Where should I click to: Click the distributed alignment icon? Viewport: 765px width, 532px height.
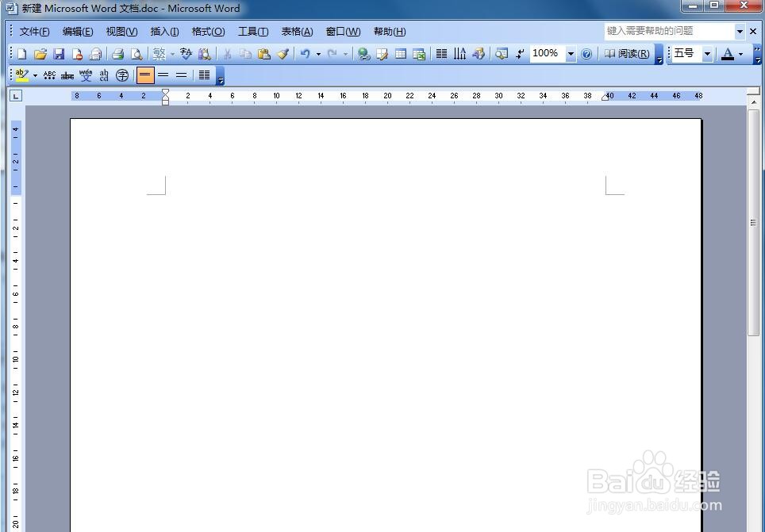point(205,75)
